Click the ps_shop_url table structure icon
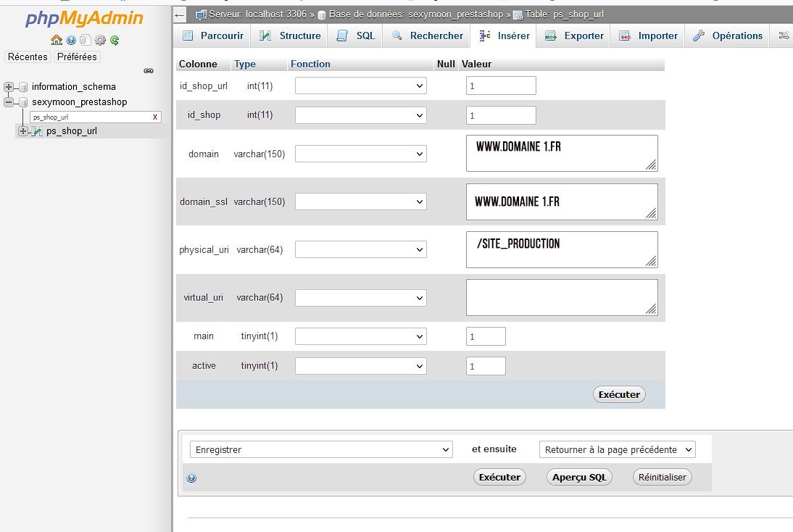Image resolution: width=793 pixels, height=532 pixels. coord(36,131)
